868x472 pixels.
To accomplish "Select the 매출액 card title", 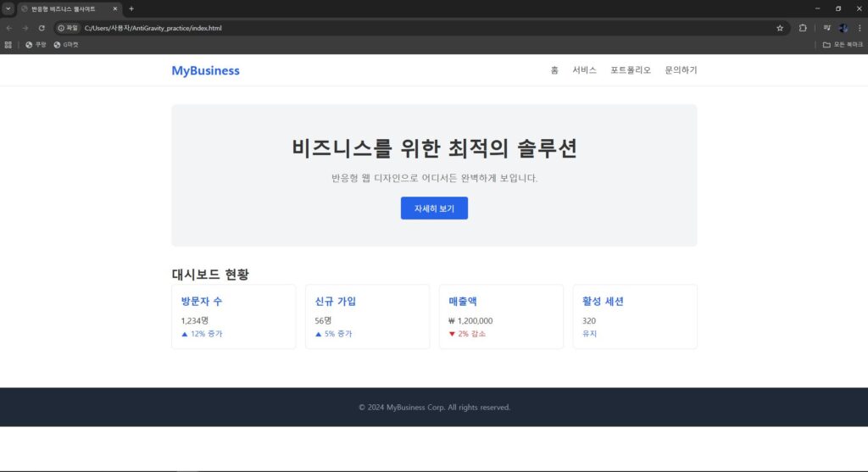I will pos(463,302).
